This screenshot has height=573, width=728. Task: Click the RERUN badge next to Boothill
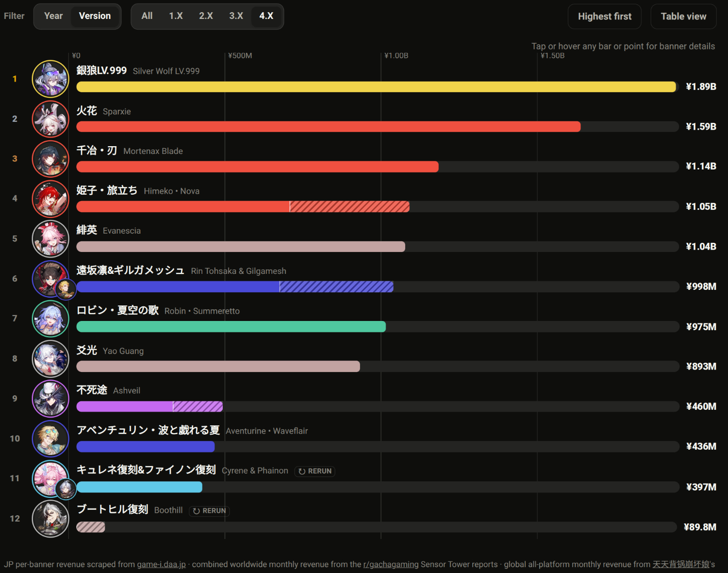209,511
